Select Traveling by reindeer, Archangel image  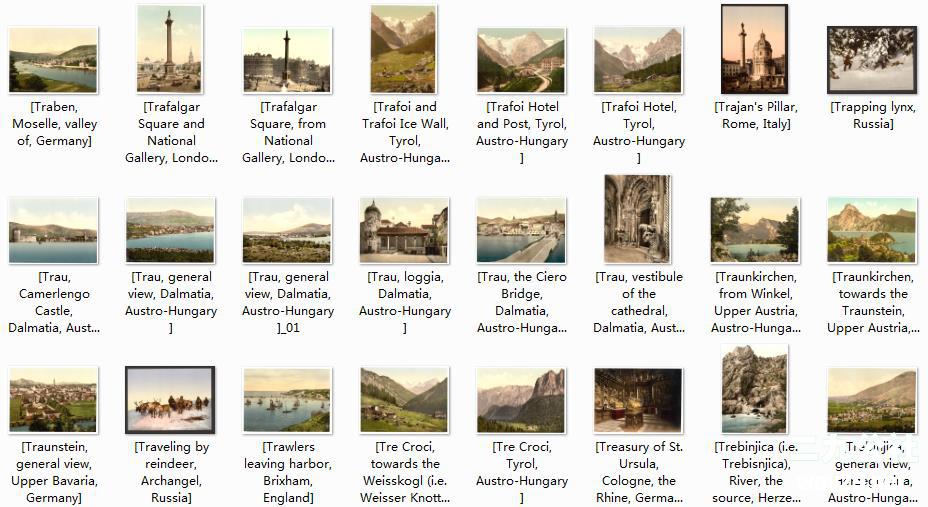click(x=170, y=400)
